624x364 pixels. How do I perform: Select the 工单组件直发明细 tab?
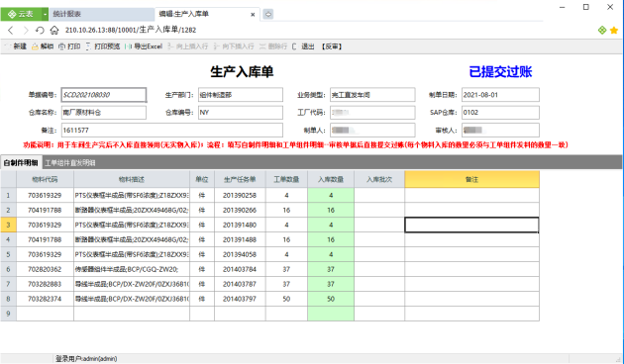pyautogui.click(x=70, y=163)
